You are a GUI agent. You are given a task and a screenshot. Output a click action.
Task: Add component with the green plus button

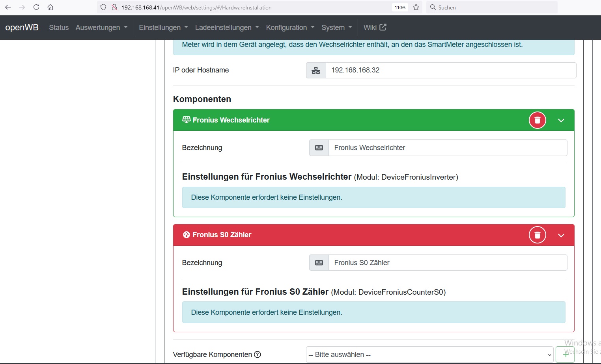point(565,355)
